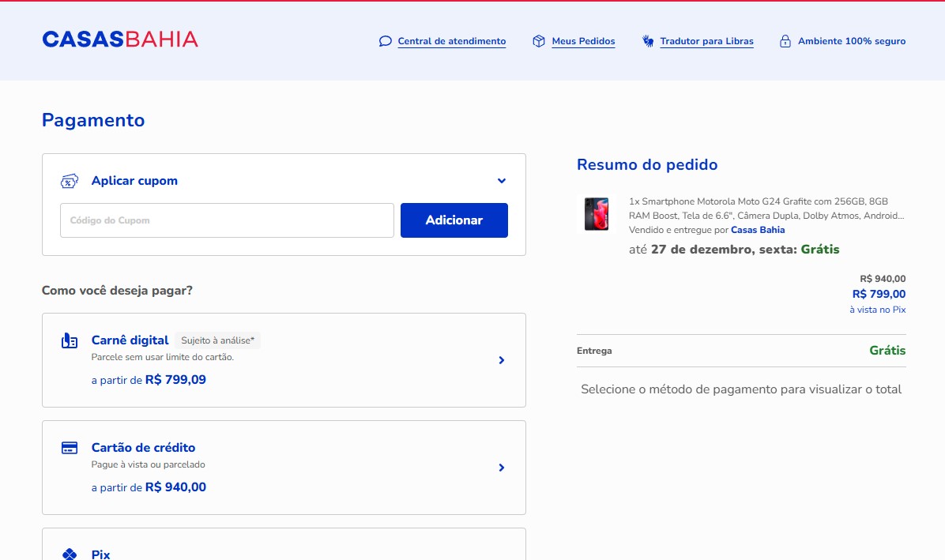This screenshot has width=945, height=560.
Task: Click the Adicionar coupon button
Action: point(454,220)
